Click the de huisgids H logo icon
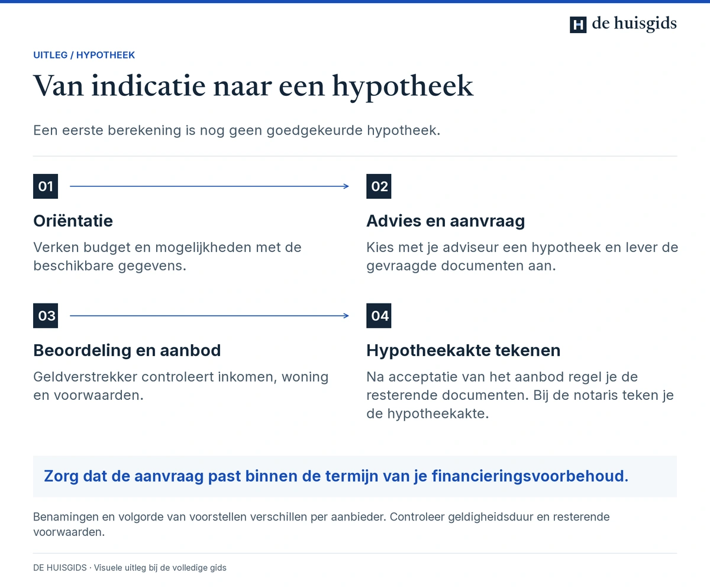 [x=578, y=24]
